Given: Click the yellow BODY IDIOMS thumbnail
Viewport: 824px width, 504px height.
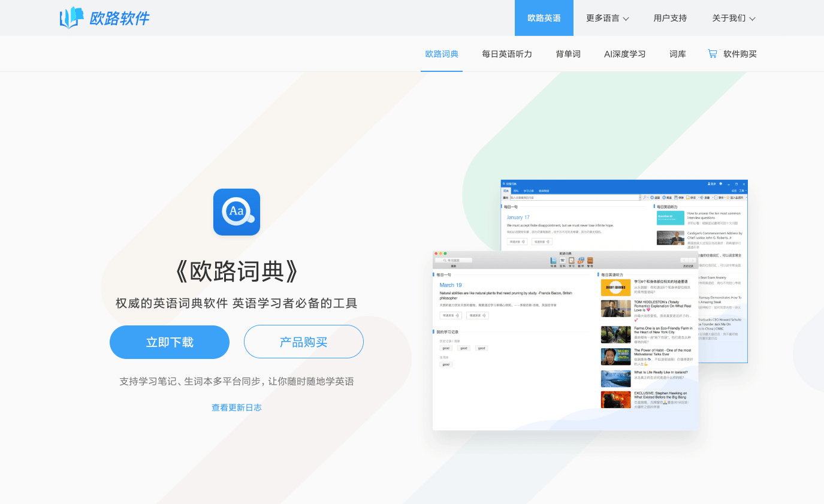Looking at the screenshot, I should (615, 288).
